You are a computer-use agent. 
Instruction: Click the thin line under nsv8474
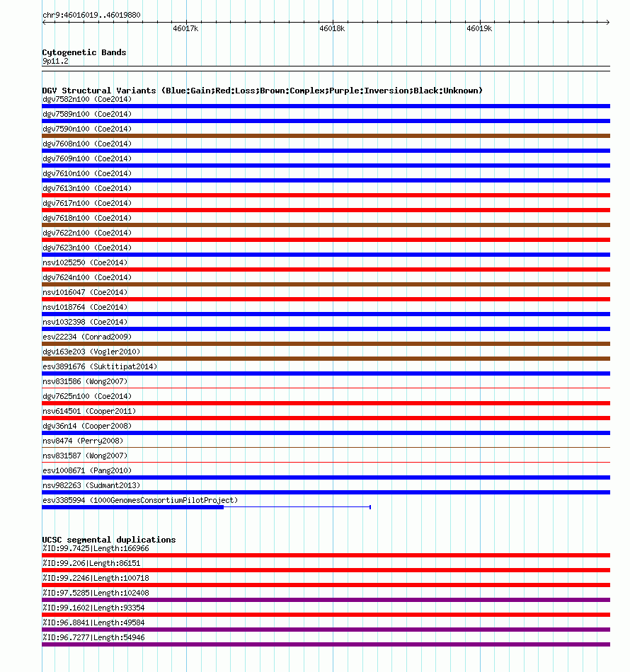point(326,448)
